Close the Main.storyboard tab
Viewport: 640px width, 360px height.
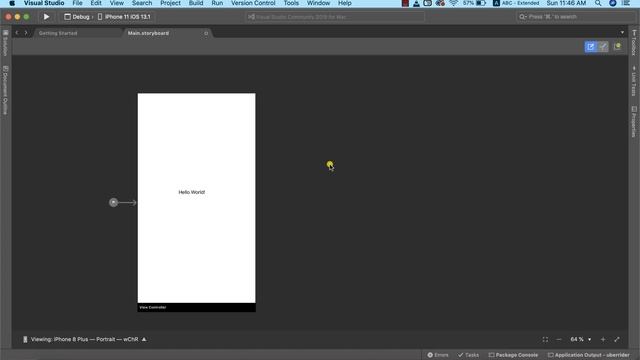[x=206, y=33]
